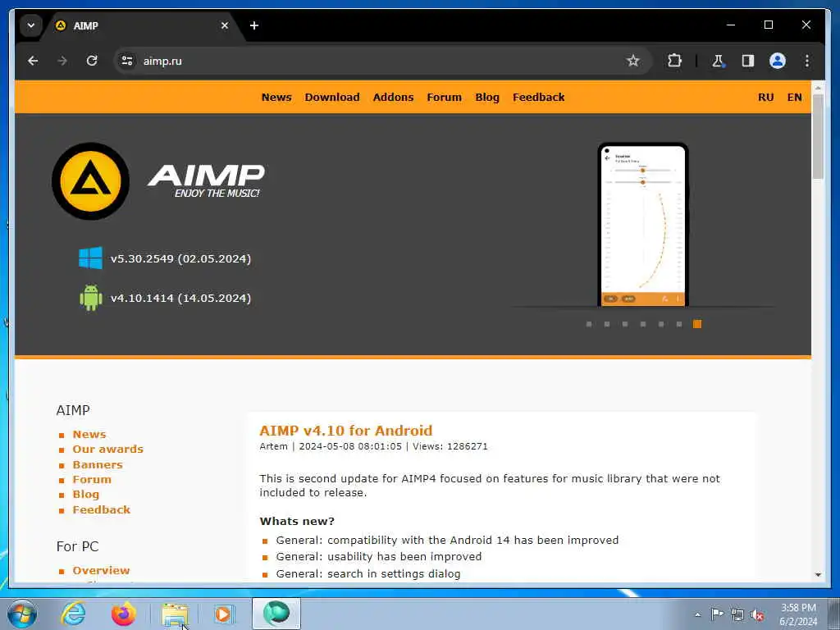
Task: Select the sixth slideshow dot
Action: pos(678,324)
